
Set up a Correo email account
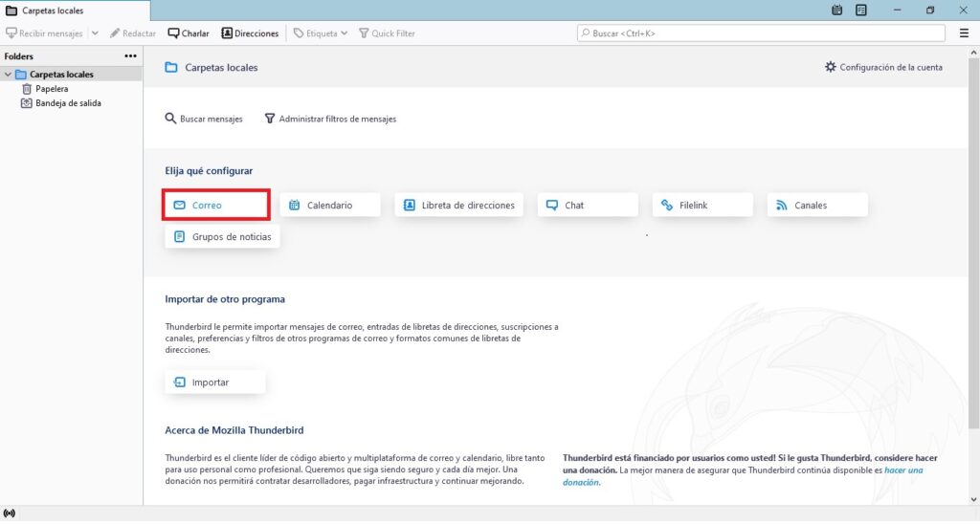(216, 205)
